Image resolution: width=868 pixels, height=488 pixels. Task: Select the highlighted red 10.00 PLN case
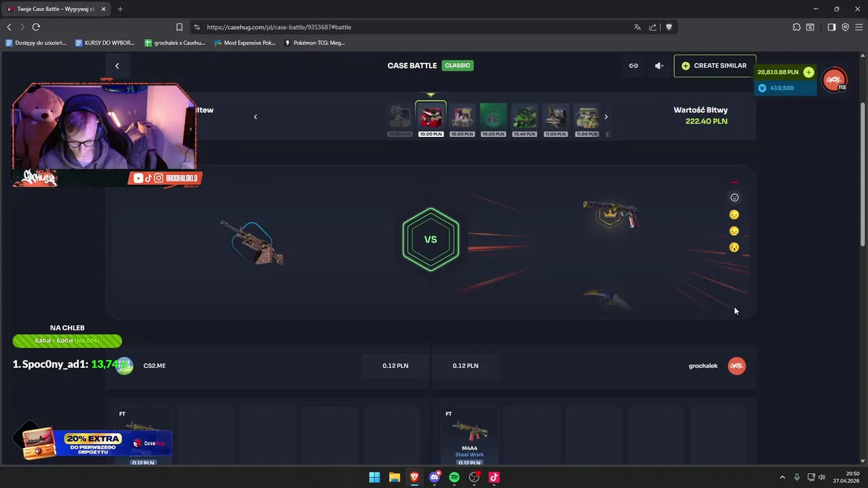point(431,119)
